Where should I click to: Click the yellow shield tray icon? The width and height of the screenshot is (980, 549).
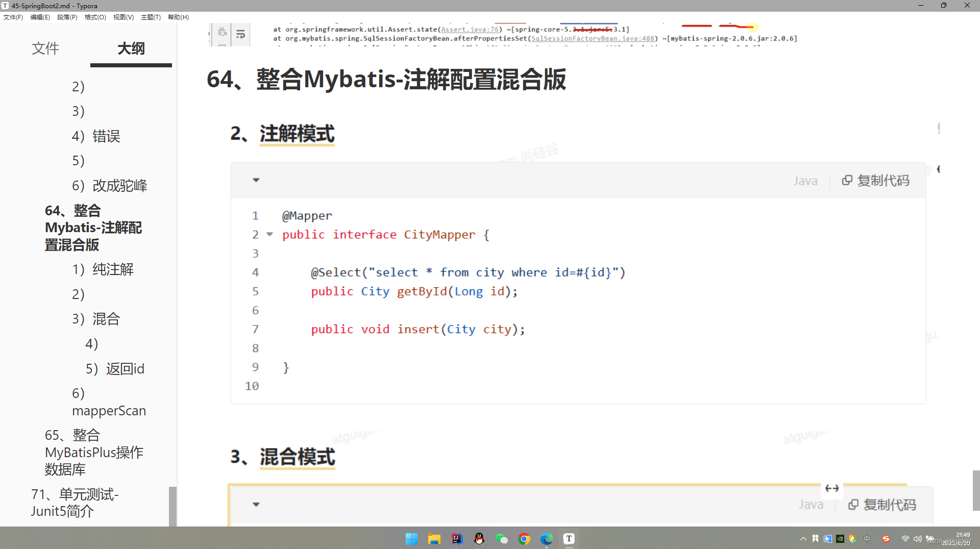tap(852, 539)
